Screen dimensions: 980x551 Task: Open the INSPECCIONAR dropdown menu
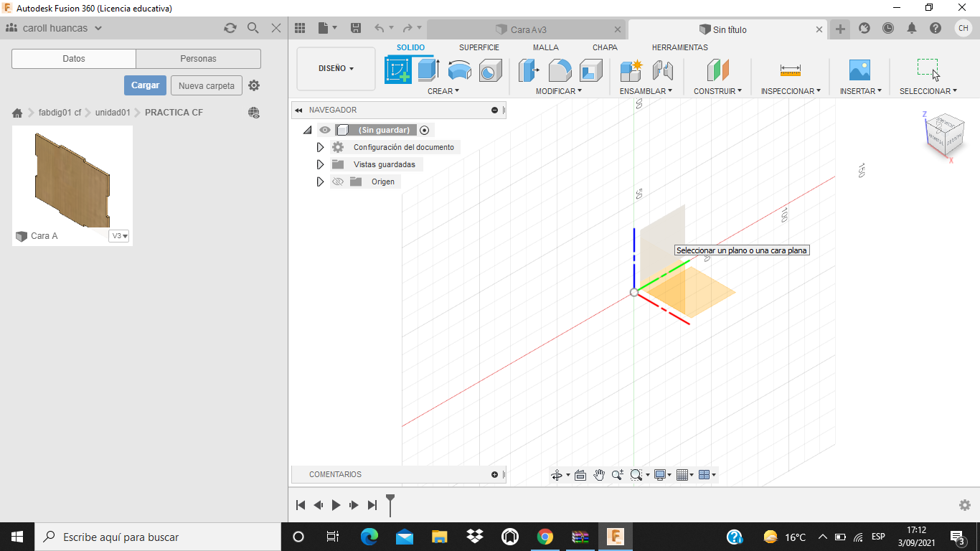click(791, 91)
